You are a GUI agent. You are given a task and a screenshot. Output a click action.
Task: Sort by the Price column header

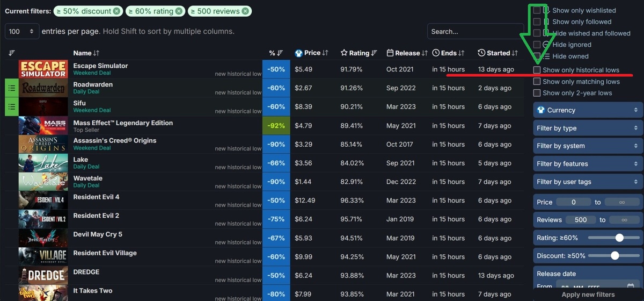[x=312, y=53]
